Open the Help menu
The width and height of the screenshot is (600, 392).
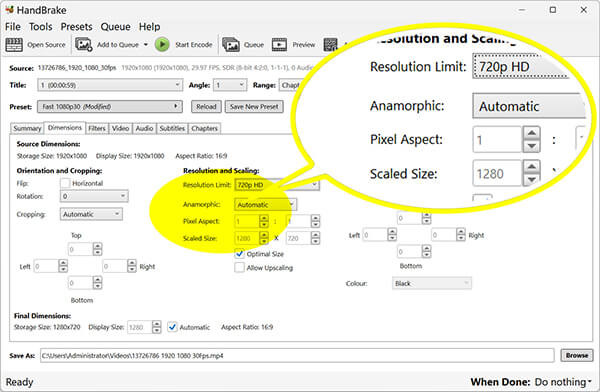pyautogui.click(x=149, y=27)
